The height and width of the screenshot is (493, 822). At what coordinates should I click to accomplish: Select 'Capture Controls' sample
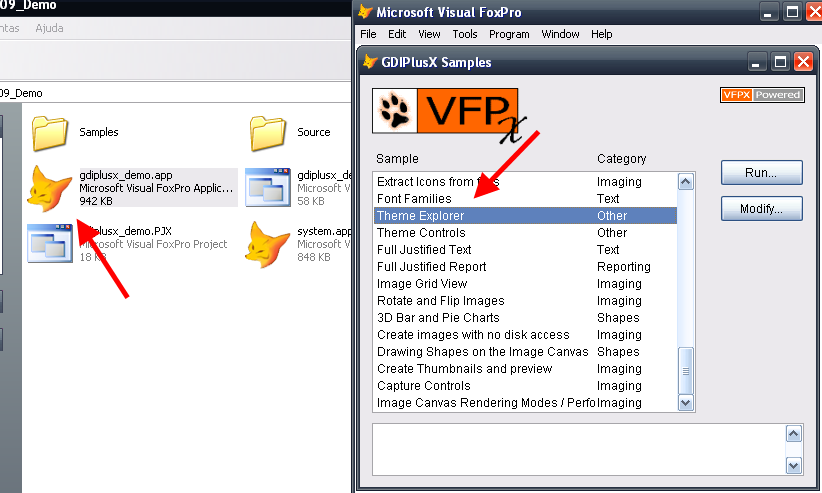(525, 385)
